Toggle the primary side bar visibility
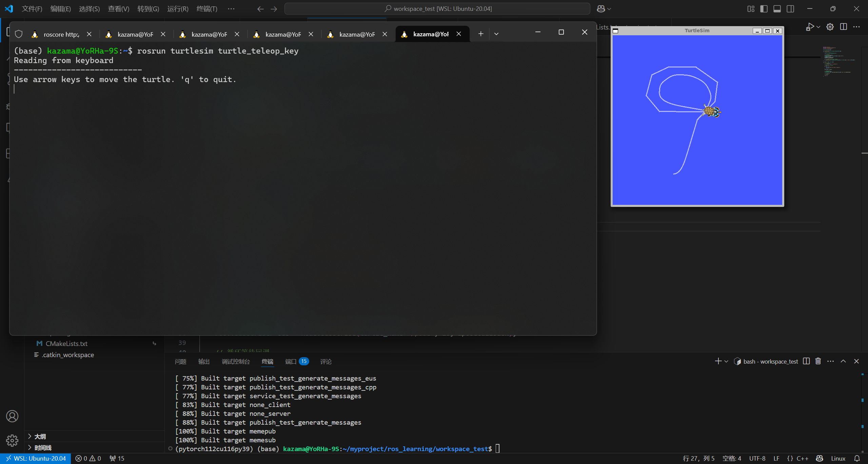This screenshot has width=868, height=464. click(x=764, y=9)
